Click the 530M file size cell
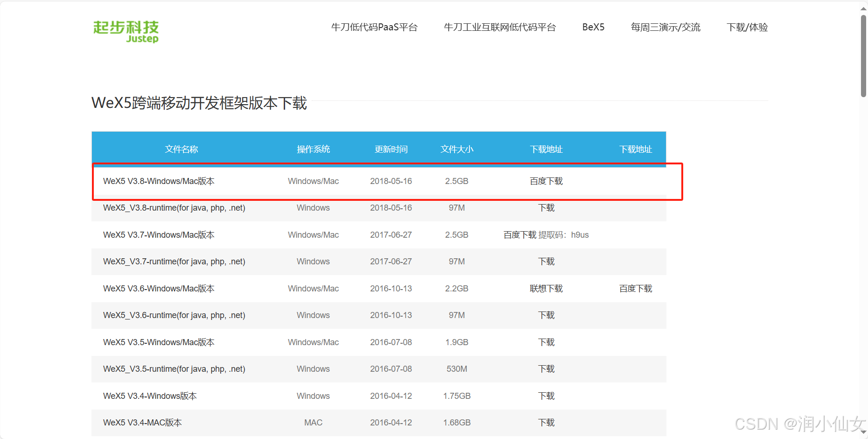The height and width of the screenshot is (439, 868). [457, 369]
